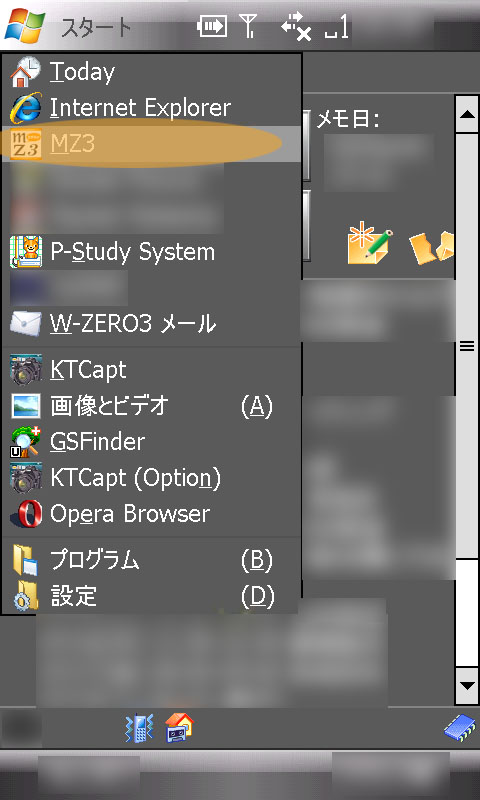Launch Internet Explorer from Start menu
Viewport: 480px width, 800px height.
pyautogui.click(x=151, y=108)
